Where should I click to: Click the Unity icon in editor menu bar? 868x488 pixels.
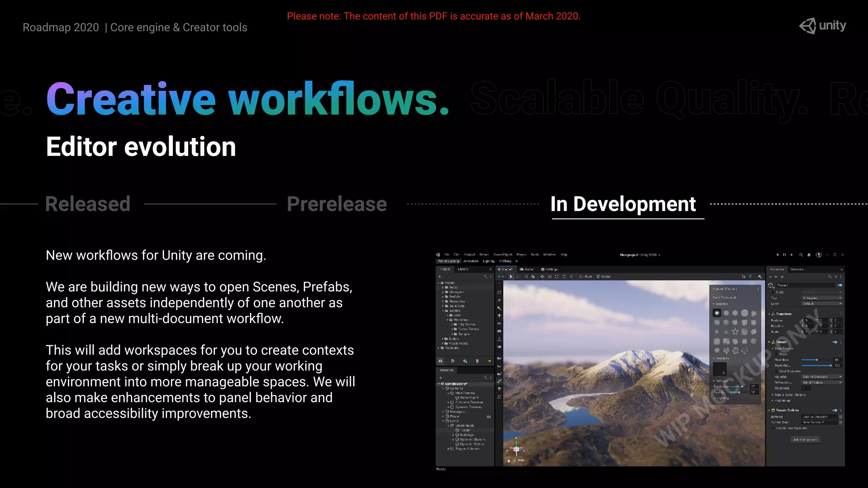coord(438,255)
